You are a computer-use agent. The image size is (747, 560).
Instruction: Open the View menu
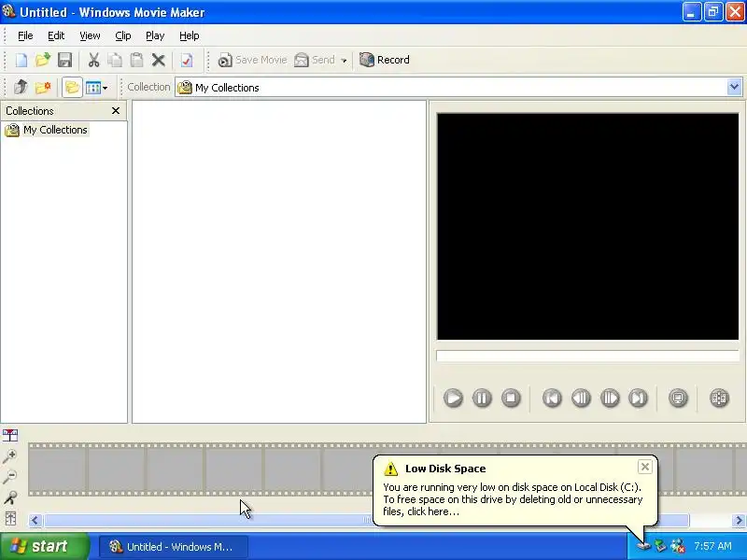click(x=90, y=35)
